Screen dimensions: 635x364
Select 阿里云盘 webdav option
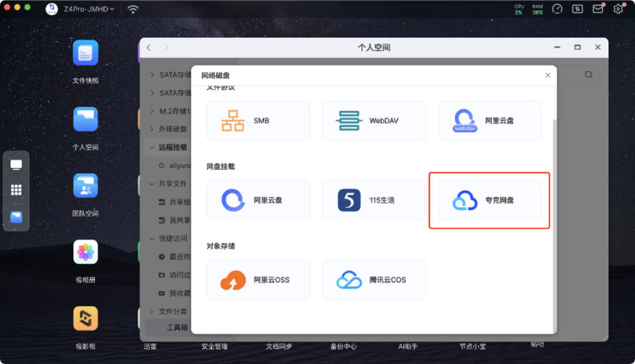pos(489,120)
